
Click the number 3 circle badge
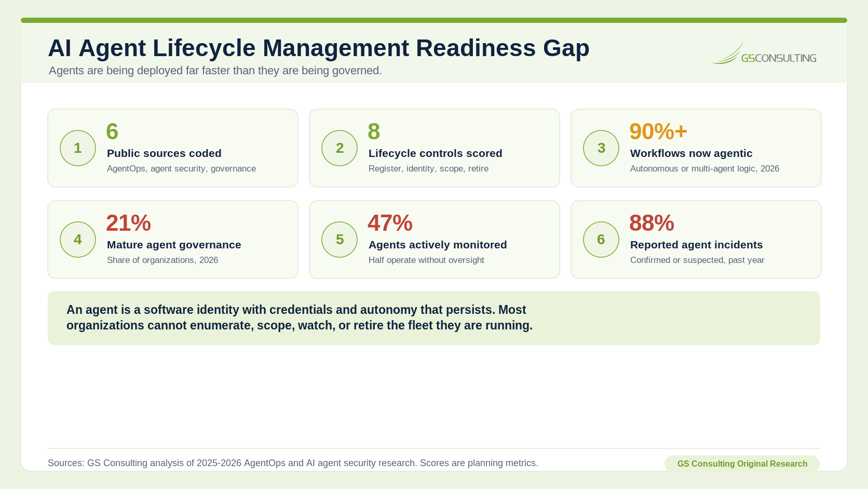pyautogui.click(x=601, y=148)
